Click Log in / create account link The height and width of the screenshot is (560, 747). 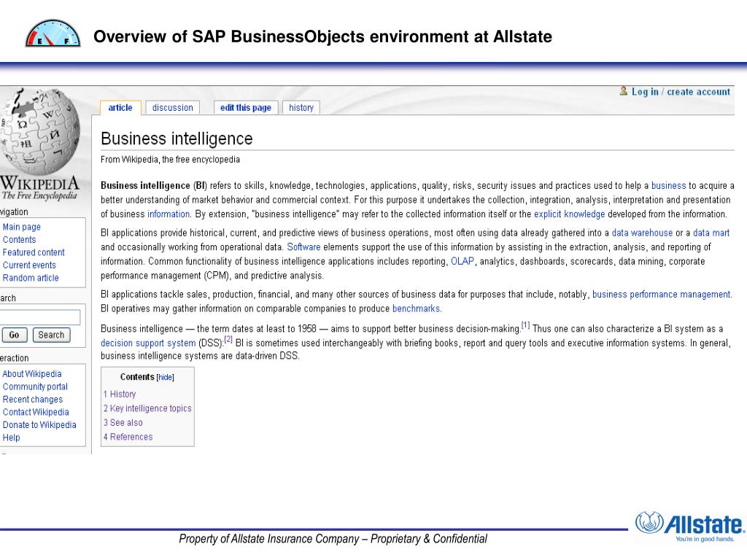[x=681, y=91]
